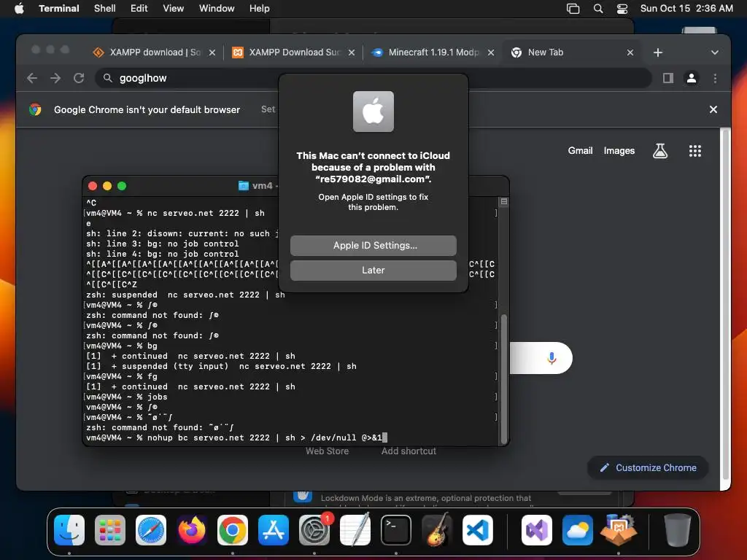This screenshot has width=747, height=560.
Task: Click the Terminal window scrollbar
Action: (x=503, y=378)
